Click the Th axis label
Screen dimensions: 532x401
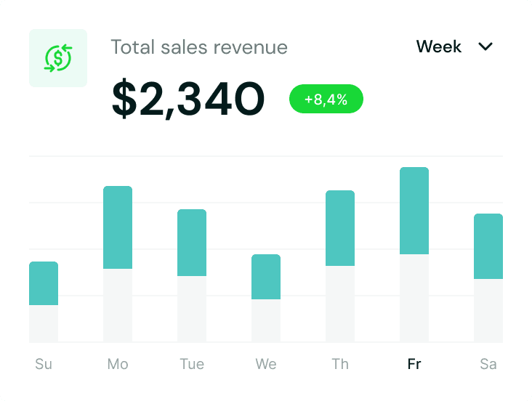point(340,364)
